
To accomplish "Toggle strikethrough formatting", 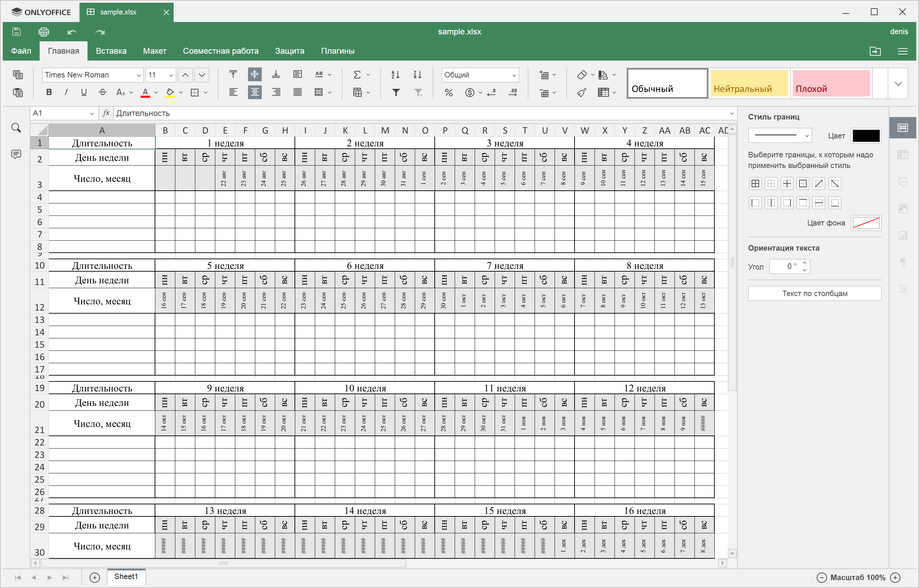I will pos(102,92).
